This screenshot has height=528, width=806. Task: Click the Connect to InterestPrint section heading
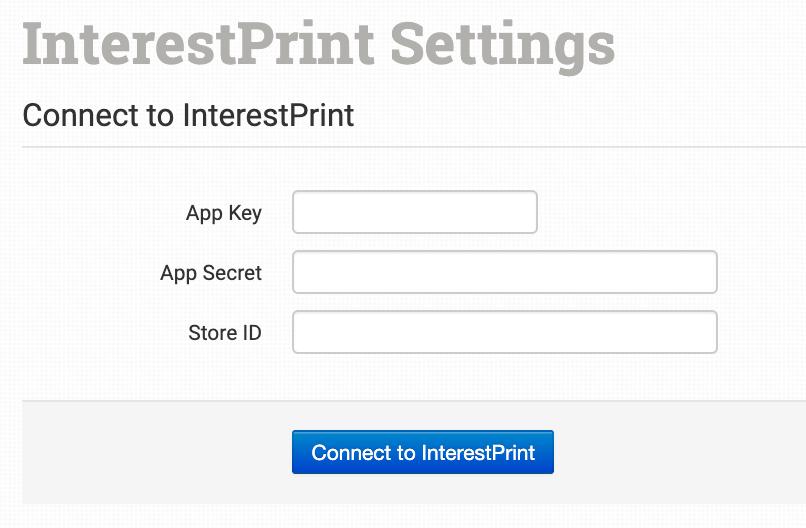point(188,115)
